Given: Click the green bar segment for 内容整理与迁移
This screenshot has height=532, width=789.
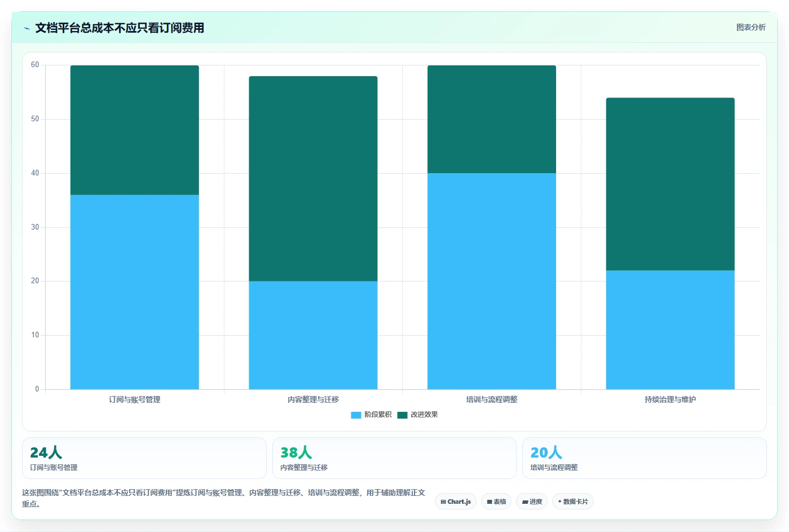Looking at the screenshot, I should (313, 179).
